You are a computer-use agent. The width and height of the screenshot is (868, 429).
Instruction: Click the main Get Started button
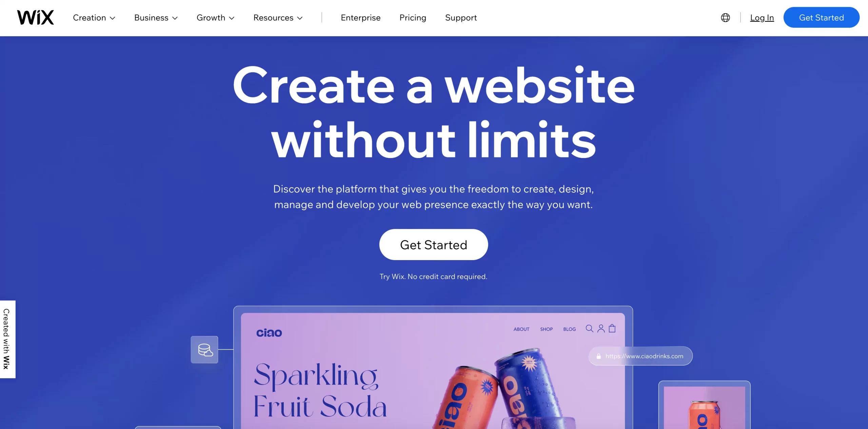(x=433, y=244)
